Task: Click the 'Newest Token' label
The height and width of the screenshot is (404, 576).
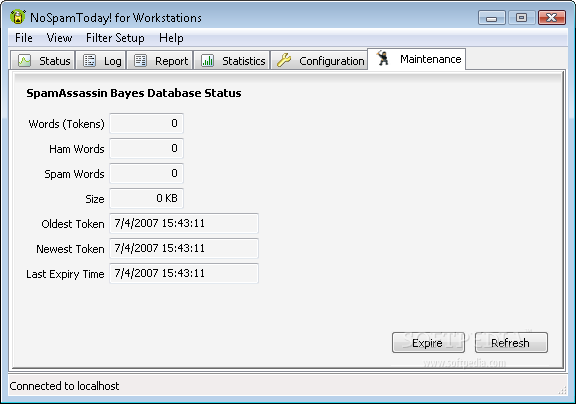Action: pos(70,249)
